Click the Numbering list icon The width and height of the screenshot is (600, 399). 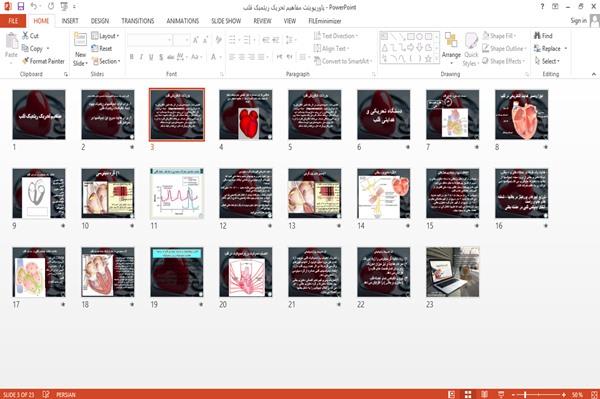point(248,40)
